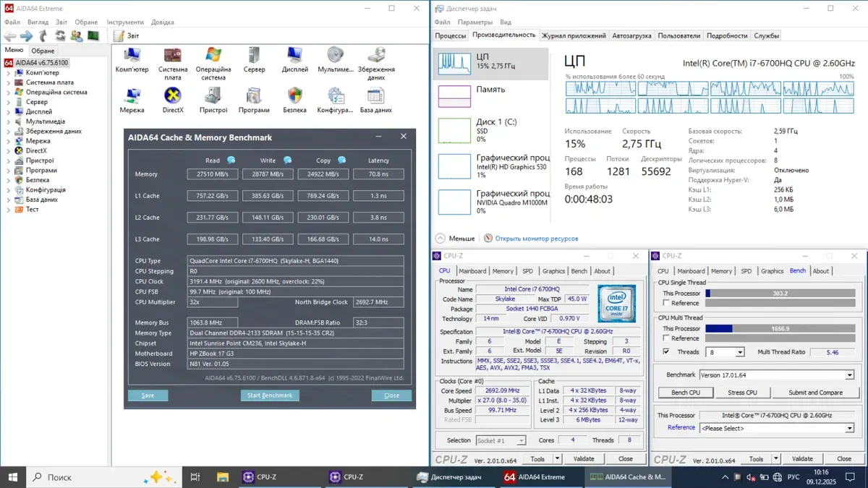Screen dimensions: 868x488
Task: Select the Память memory graph thumbnail
Action: [x=455, y=96]
